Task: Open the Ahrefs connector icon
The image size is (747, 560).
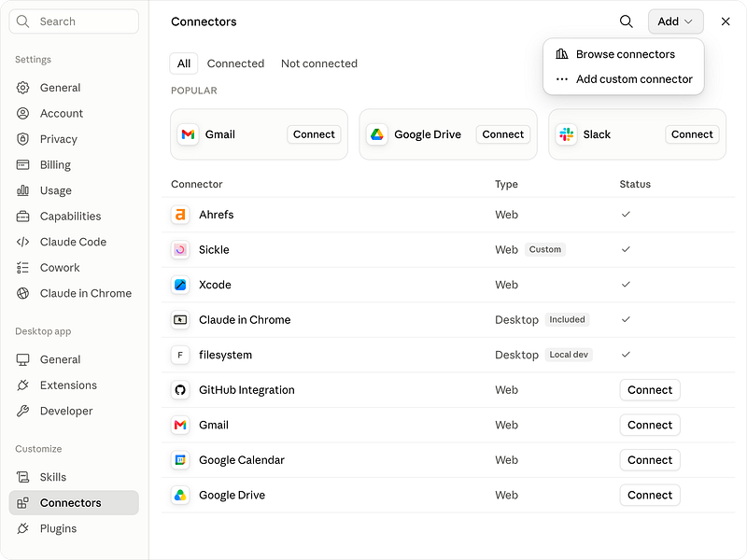Action: (x=180, y=215)
